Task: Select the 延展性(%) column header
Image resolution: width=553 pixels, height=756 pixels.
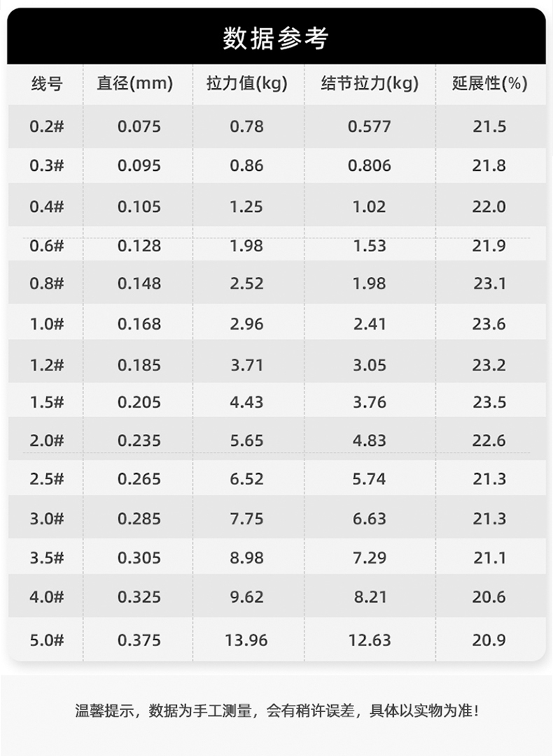Action: click(x=489, y=84)
